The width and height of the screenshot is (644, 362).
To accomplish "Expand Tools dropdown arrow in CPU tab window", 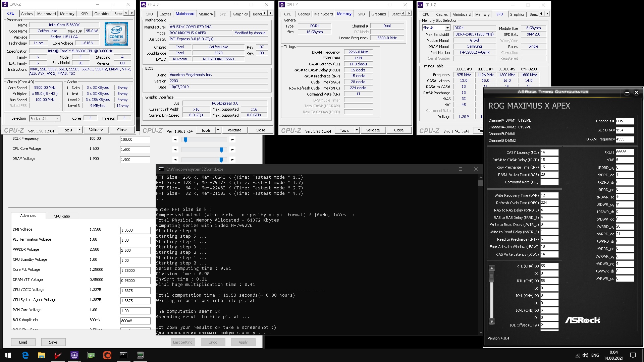I will click(79, 130).
